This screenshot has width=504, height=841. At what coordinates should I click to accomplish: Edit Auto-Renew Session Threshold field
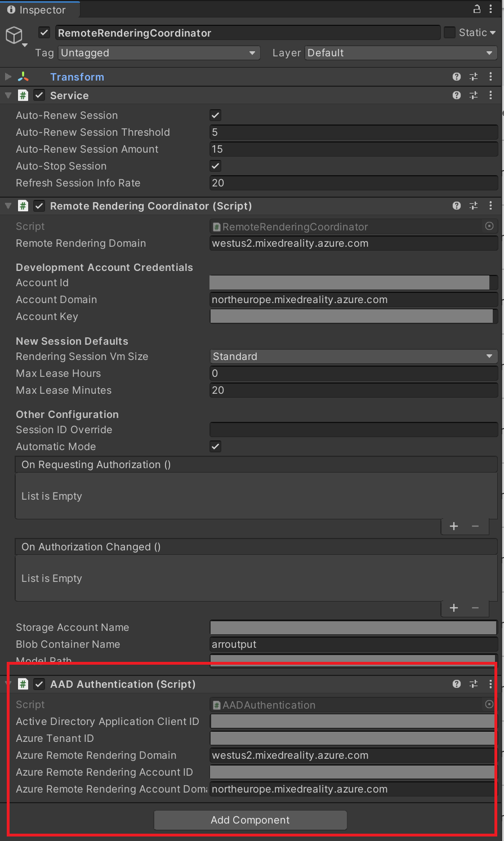click(x=354, y=132)
